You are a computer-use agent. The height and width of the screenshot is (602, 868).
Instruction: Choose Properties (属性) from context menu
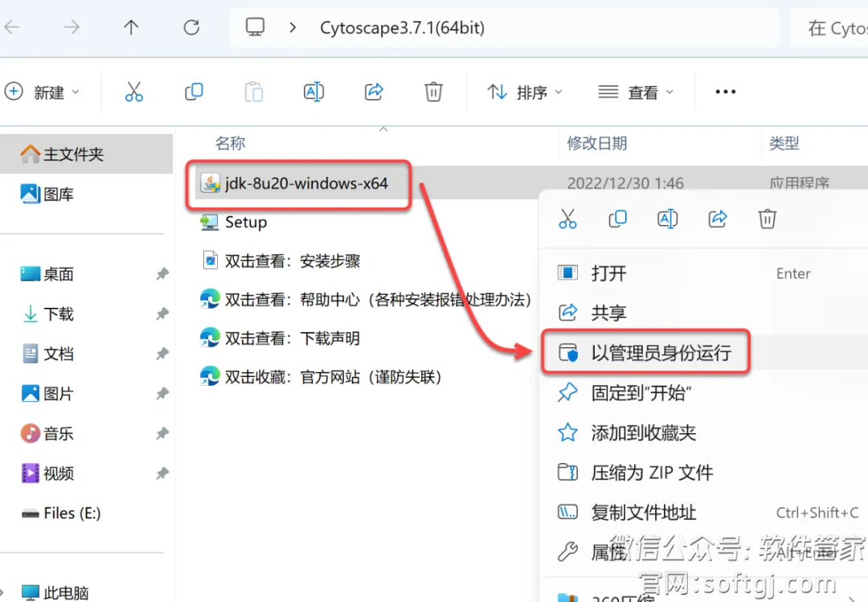pos(703,552)
